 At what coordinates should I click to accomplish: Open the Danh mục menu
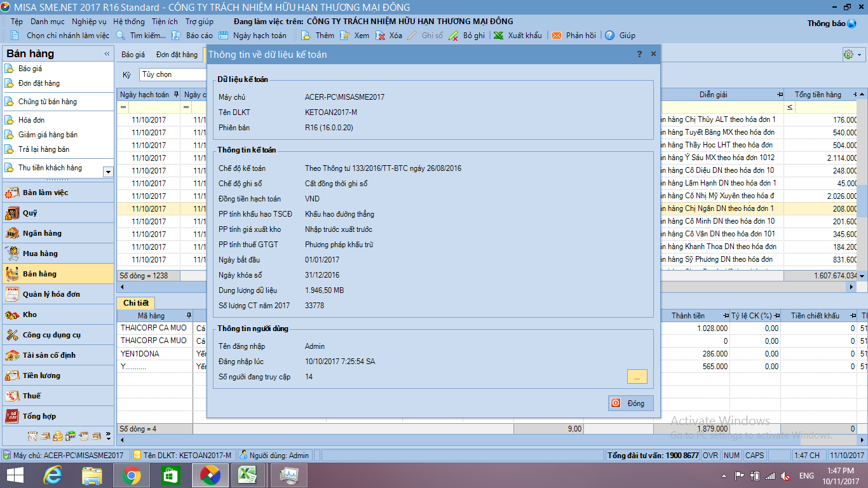[x=48, y=22]
